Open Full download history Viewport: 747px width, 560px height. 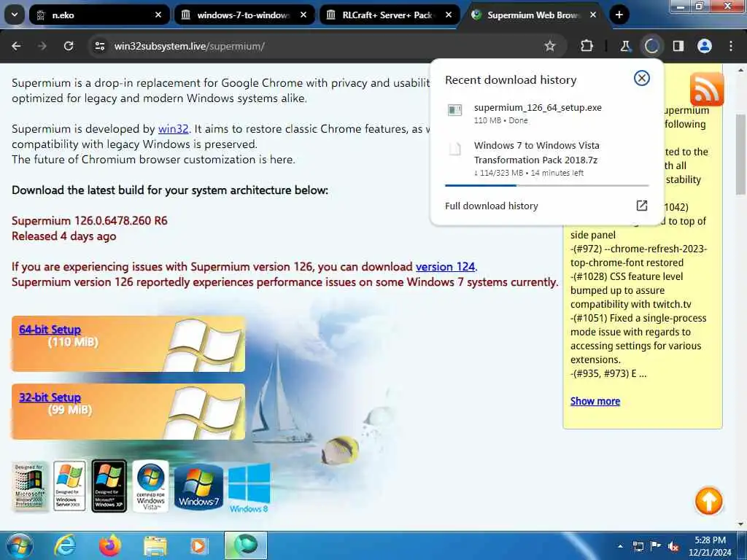pos(547,206)
